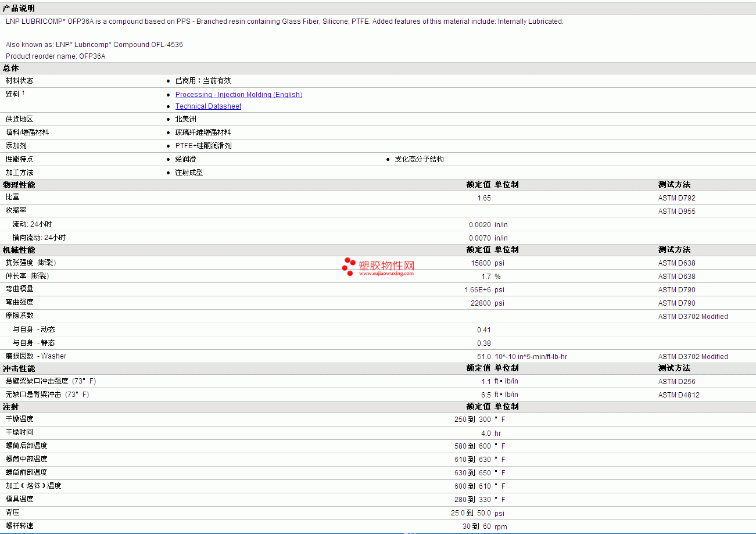Click the 材料状态 row label

click(20, 81)
